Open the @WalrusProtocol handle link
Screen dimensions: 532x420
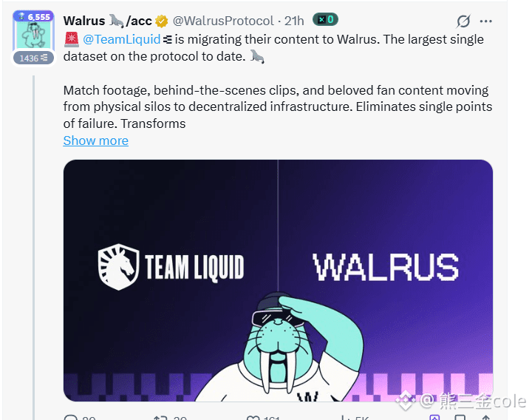[223, 21]
